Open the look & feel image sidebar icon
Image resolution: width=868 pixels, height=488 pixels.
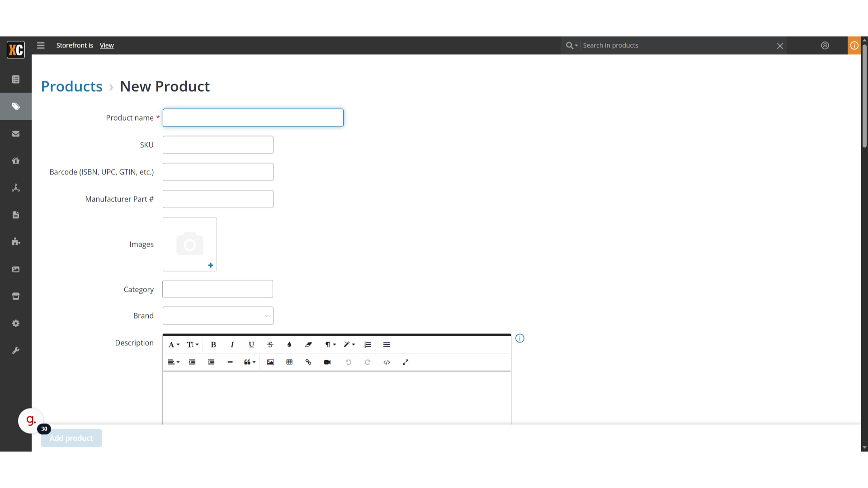click(16, 269)
